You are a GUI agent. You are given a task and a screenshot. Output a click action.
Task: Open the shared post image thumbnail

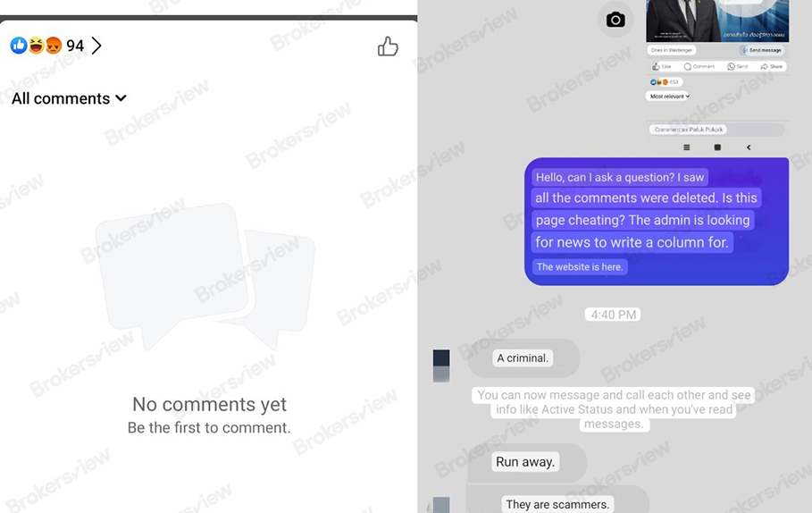[x=717, y=21]
